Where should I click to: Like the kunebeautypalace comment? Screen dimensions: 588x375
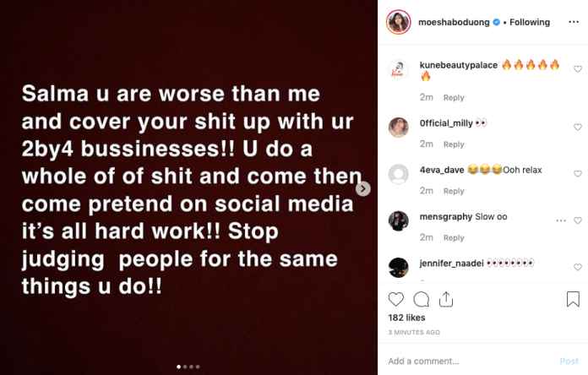(578, 68)
